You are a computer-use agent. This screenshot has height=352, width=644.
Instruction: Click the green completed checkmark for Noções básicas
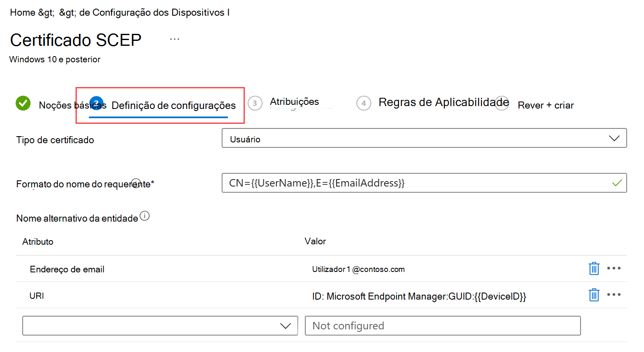tap(23, 103)
